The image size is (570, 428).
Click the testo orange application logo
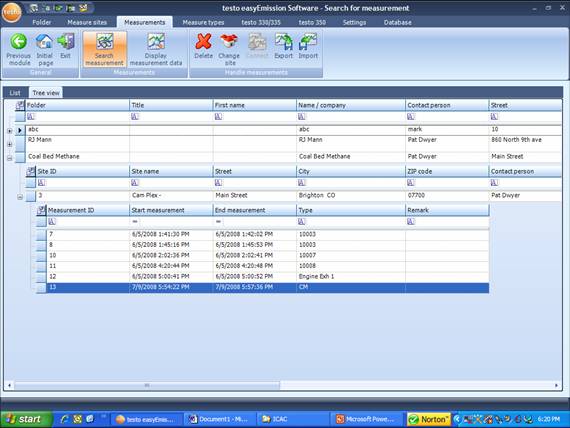click(x=11, y=12)
